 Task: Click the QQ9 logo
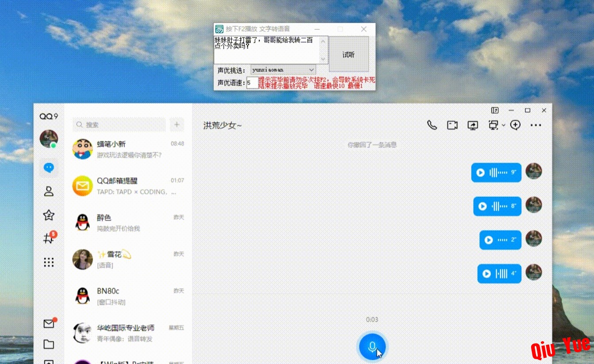49,116
